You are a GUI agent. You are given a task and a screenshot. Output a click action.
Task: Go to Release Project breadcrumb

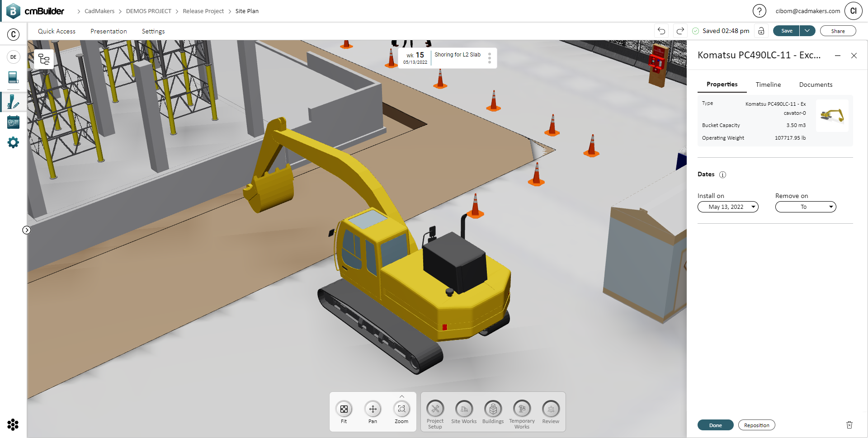pyautogui.click(x=203, y=11)
